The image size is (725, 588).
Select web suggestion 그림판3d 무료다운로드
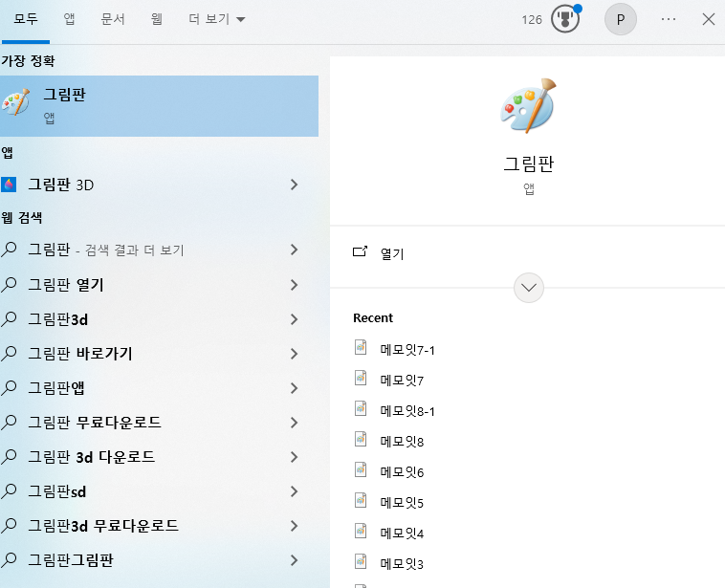tap(103, 526)
